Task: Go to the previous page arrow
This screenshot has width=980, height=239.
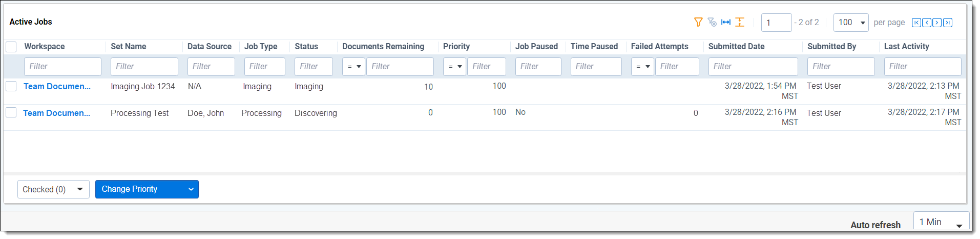Action: click(927, 23)
